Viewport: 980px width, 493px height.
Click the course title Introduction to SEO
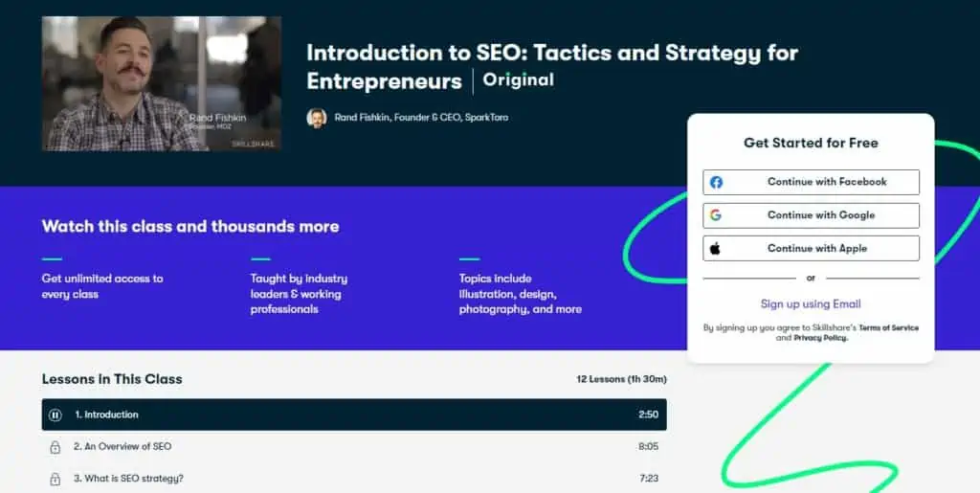[x=552, y=66]
